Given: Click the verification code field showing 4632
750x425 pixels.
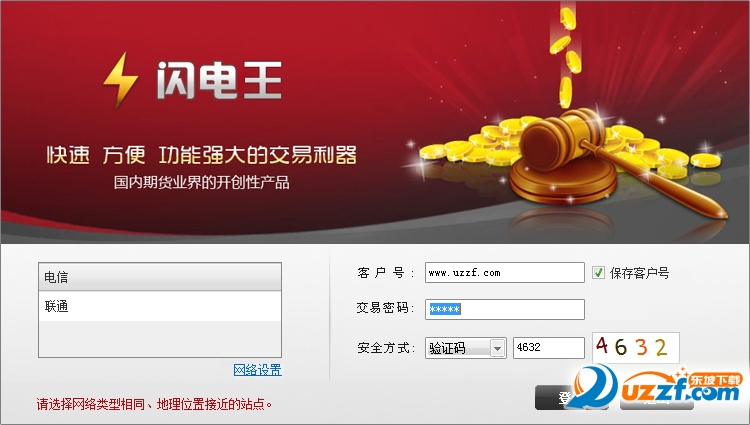Looking at the screenshot, I should pos(549,348).
